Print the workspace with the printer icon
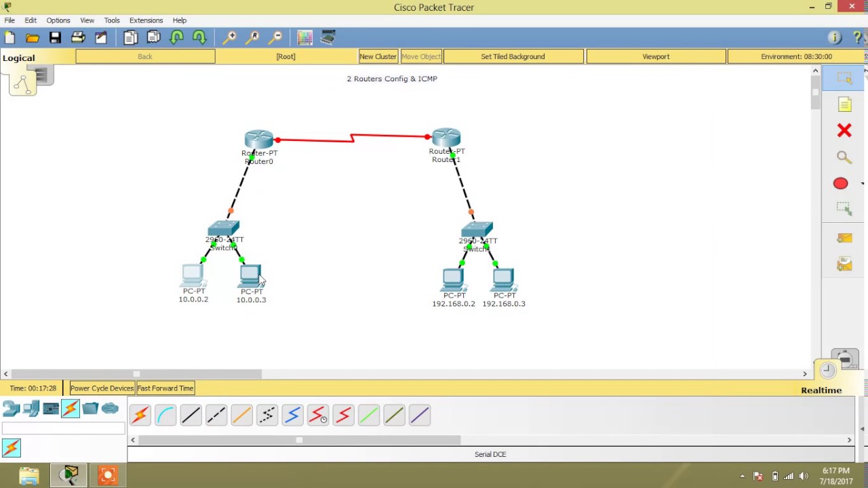868x488 pixels. [78, 38]
